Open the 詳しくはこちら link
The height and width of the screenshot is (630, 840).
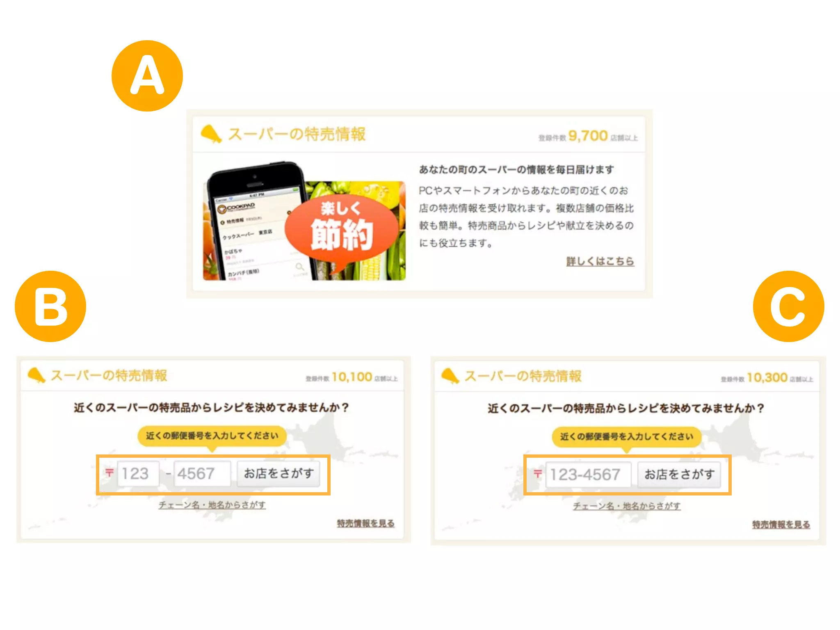click(x=600, y=261)
